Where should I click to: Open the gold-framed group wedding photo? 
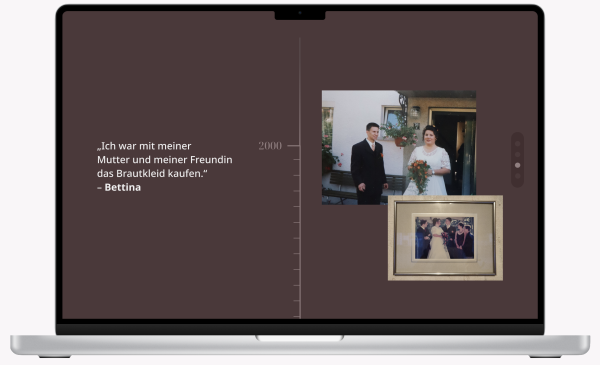click(445, 238)
